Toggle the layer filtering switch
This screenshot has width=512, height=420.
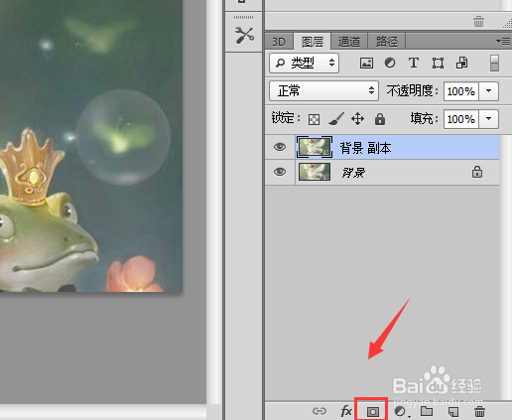494,63
